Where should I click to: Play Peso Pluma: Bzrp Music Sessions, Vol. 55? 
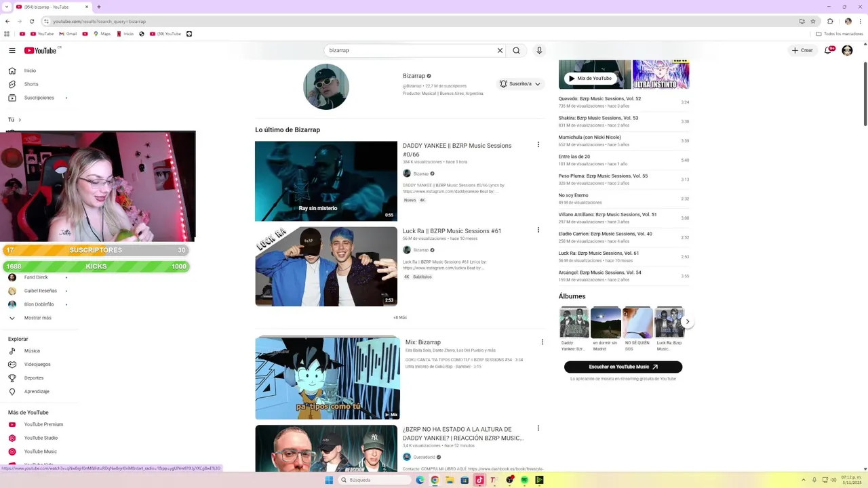point(624,180)
